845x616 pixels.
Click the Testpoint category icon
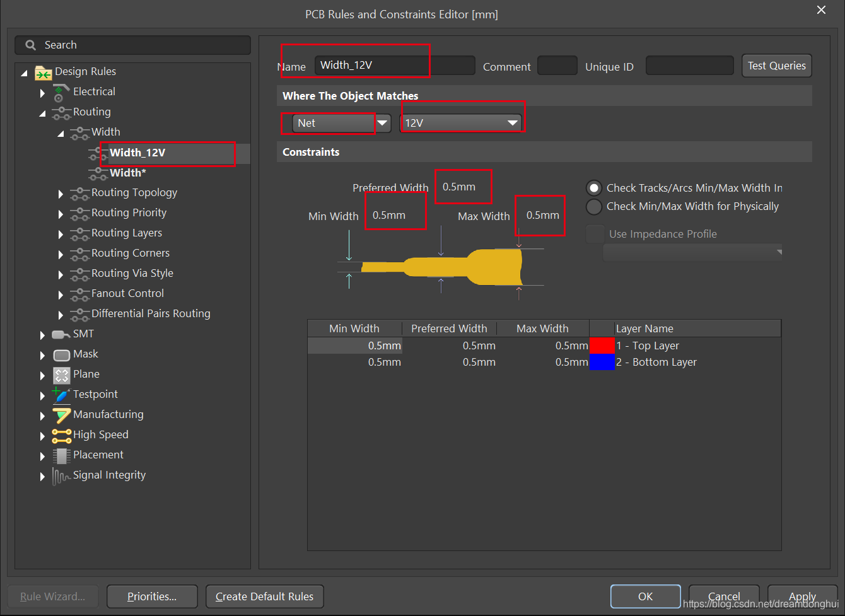tap(61, 395)
